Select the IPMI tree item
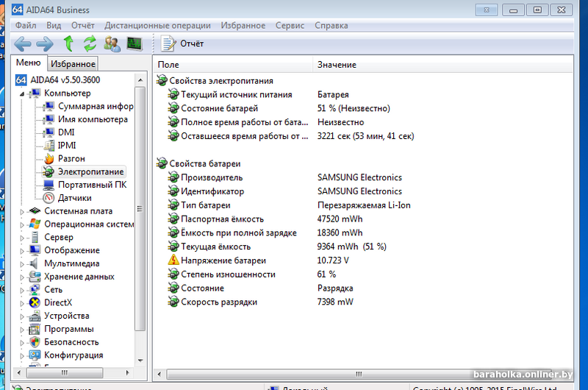 tap(67, 145)
